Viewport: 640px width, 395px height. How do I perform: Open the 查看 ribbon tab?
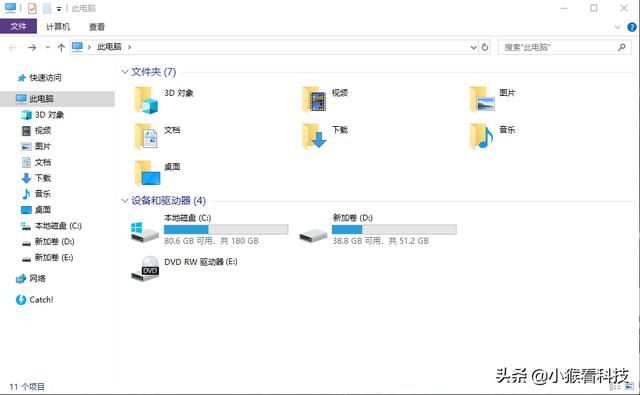click(x=97, y=27)
